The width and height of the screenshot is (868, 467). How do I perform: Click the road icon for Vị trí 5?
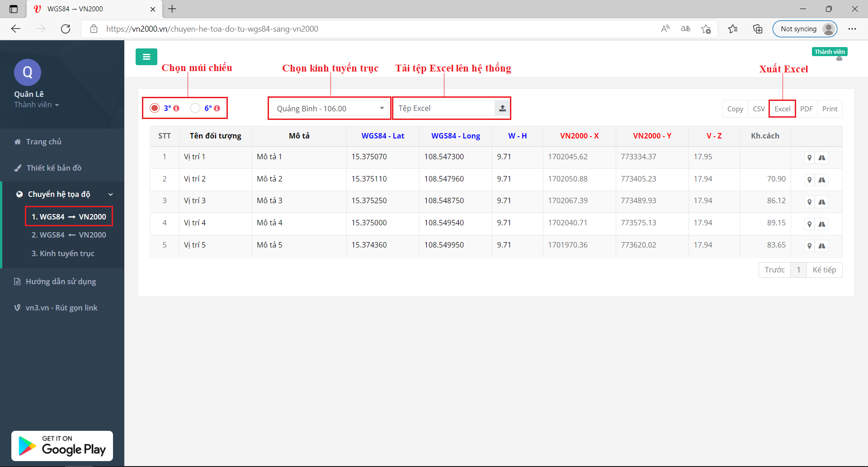(822, 246)
